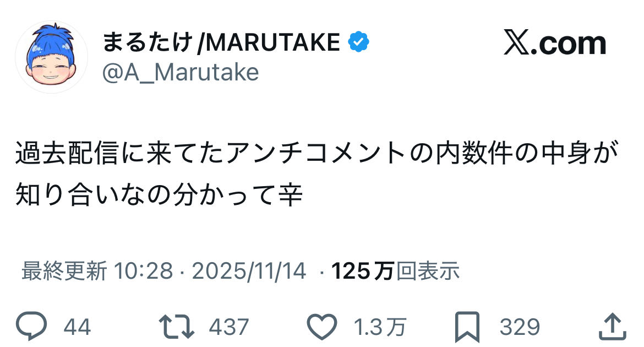Click the X.com logo
This screenshot has height=347, width=644.
[x=554, y=44]
